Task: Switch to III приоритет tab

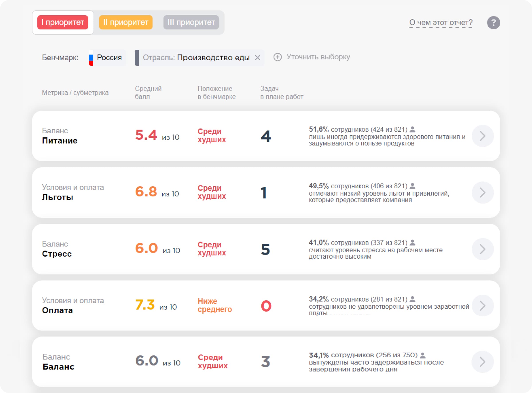Action: [191, 22]
